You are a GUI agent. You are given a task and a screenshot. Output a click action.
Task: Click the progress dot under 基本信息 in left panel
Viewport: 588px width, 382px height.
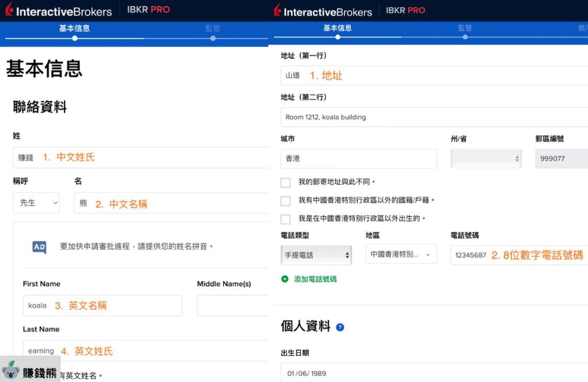[x=75, y=38]
